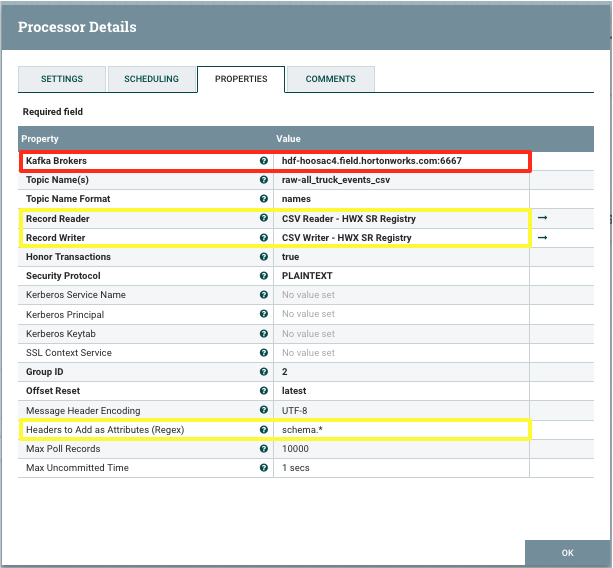Click SSL Context Service empty value
613x568 pixels.
pyautogui.click(x=308, y=353)
